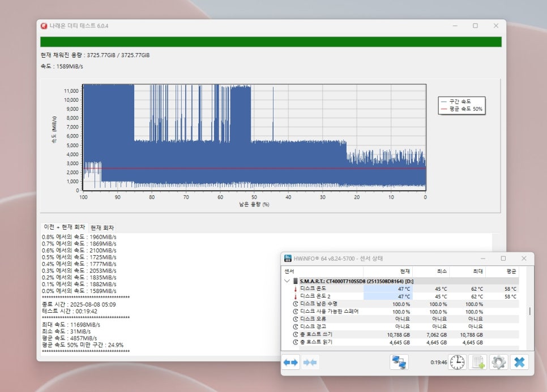Click the 최대 속도 : 11698MiB/s line

(x=71, y=325)
